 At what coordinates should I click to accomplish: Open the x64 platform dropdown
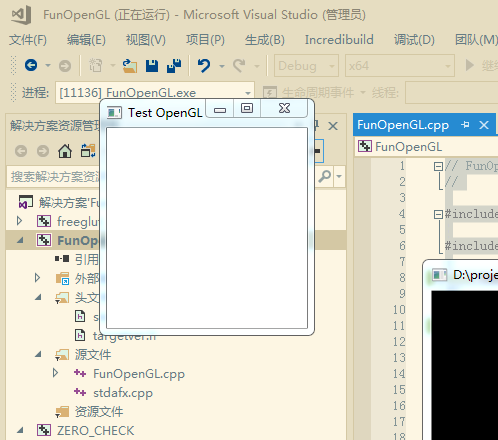coord(400,66)
